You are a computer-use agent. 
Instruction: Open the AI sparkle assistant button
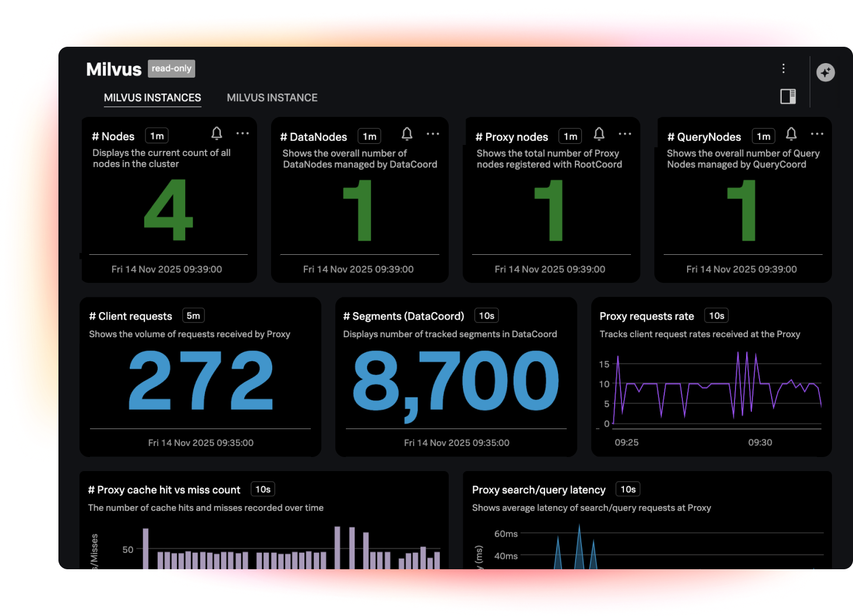826,72
